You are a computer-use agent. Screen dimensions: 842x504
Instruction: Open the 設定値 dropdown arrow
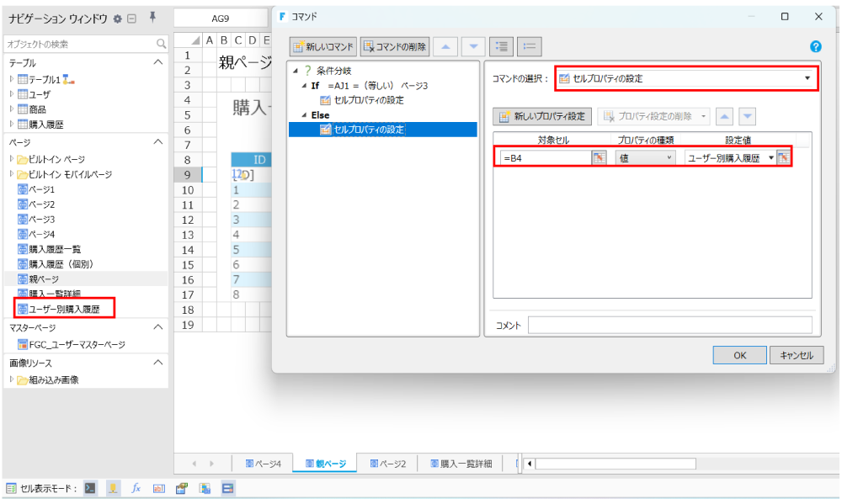coord(770,158)
